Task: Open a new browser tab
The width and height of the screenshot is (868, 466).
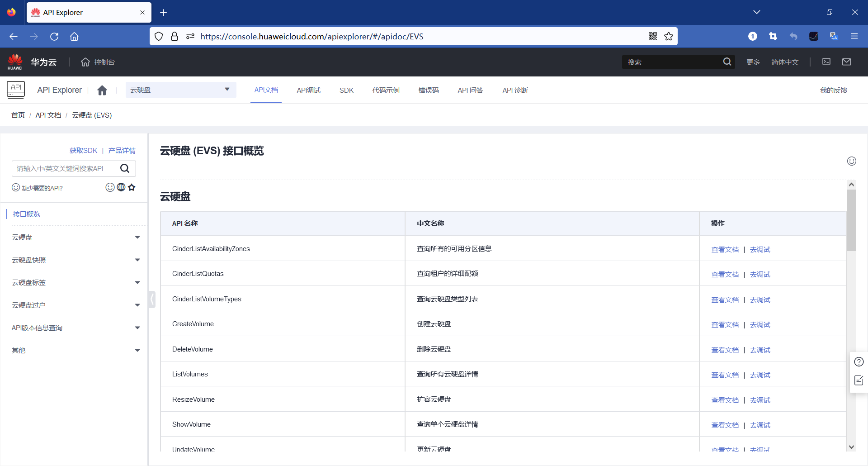Action: click(x=164, y=13)
